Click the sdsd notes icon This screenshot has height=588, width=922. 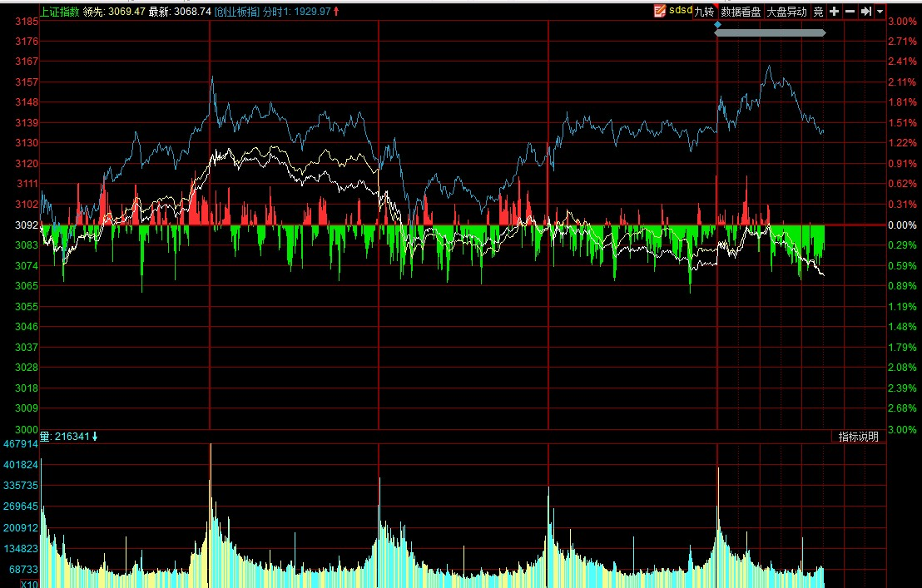[x=660, y=11]
